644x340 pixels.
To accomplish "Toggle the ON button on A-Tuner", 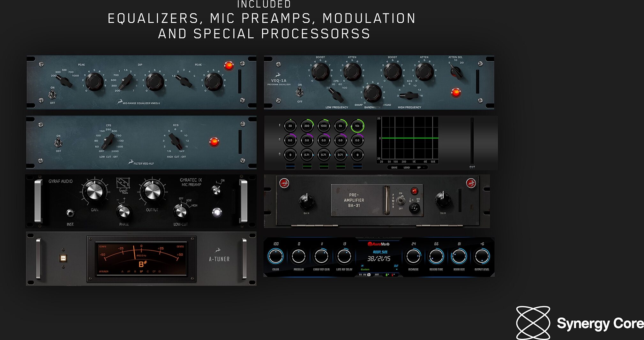I will pyautogui.click(x=63, y=258).
